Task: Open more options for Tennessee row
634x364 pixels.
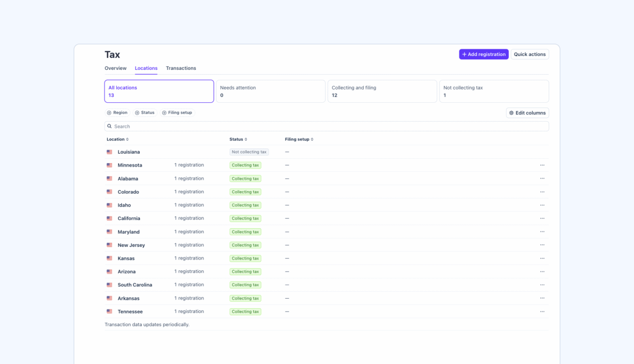Action: 542,311
